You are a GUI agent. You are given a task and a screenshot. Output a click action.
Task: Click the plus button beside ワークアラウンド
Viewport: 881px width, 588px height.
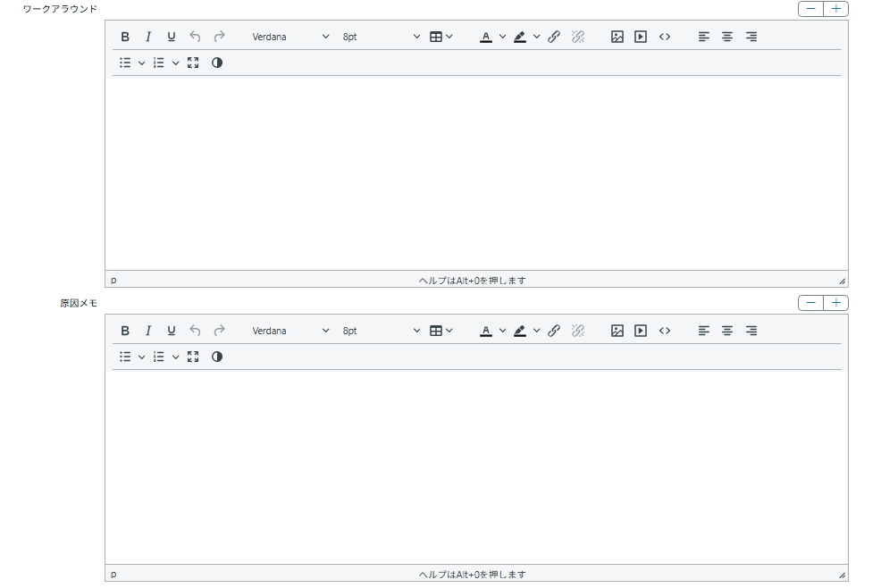point(835,9)
